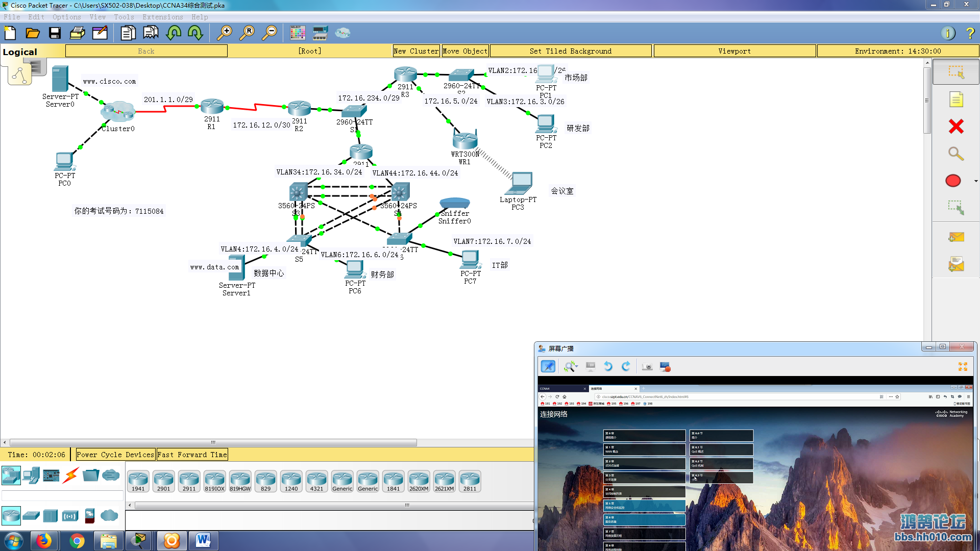
Task: Click the Environment time button
Action: tap(898, 51)
